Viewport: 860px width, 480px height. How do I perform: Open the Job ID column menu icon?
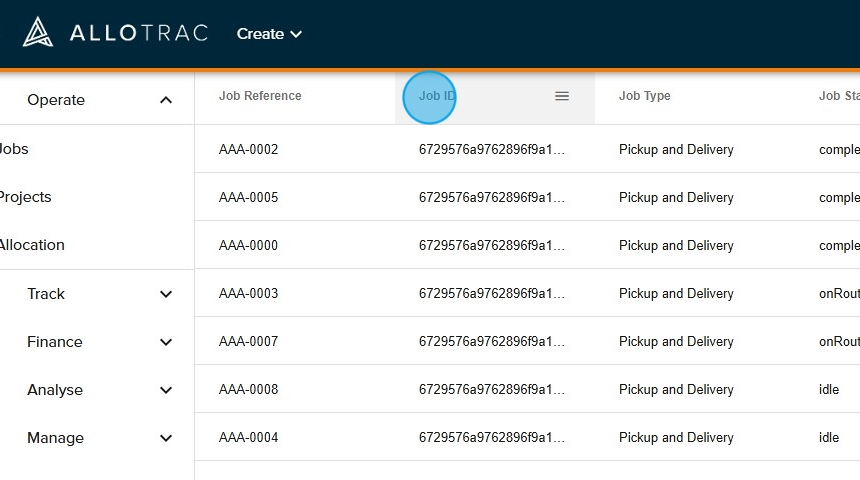[x=562, y=96]
